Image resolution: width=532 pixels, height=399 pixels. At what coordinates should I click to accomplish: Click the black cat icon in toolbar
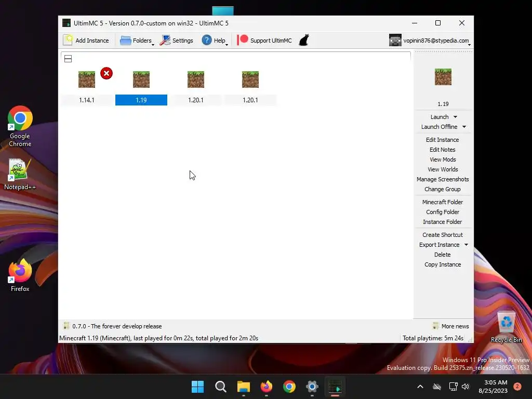(304, 41)
